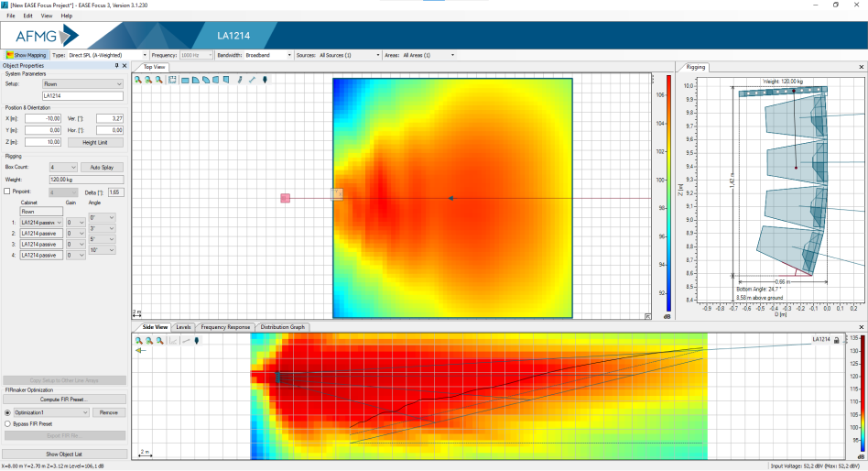
Task: Click the aim arrow on the Top View axis
Action: click(x=450, y=198)
